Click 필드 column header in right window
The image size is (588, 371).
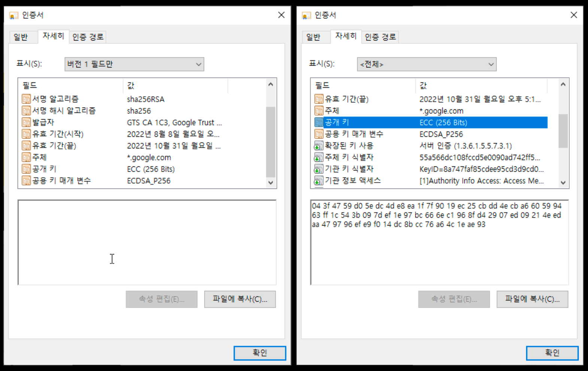pos(363,85)
